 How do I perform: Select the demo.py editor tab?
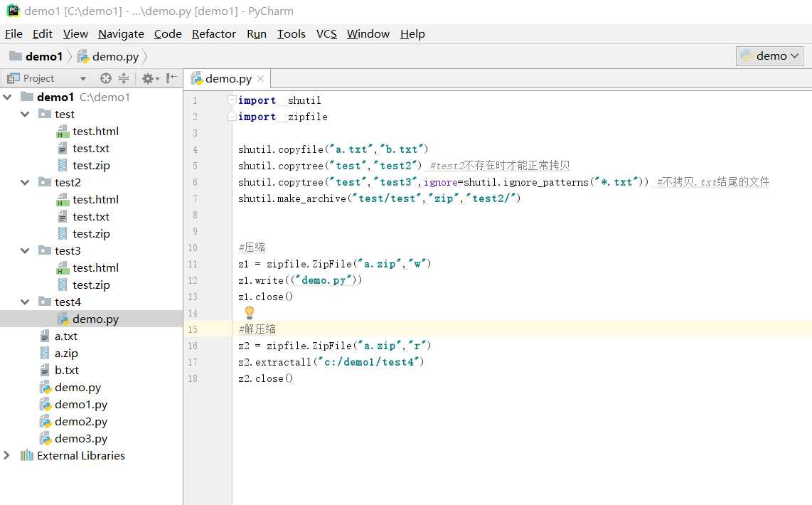(x=228, y=79)
